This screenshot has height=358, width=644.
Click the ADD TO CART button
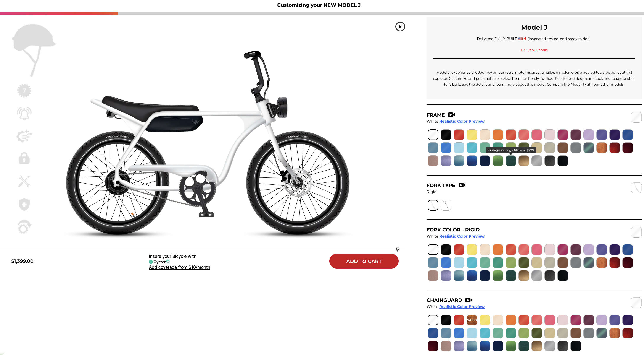pyautogui.click(x=364, y=261)
